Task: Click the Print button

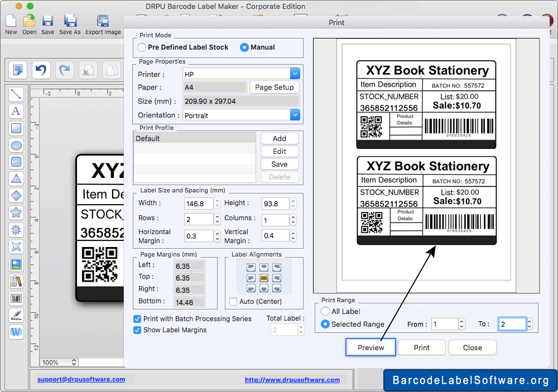Action: pyautogui.click(x=422, y=347)
